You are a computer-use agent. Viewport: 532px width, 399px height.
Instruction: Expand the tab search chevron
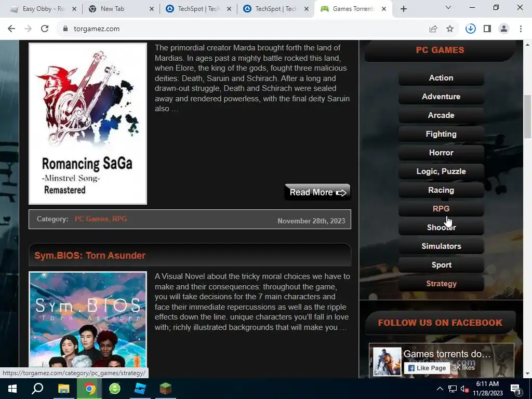point(448,7)
